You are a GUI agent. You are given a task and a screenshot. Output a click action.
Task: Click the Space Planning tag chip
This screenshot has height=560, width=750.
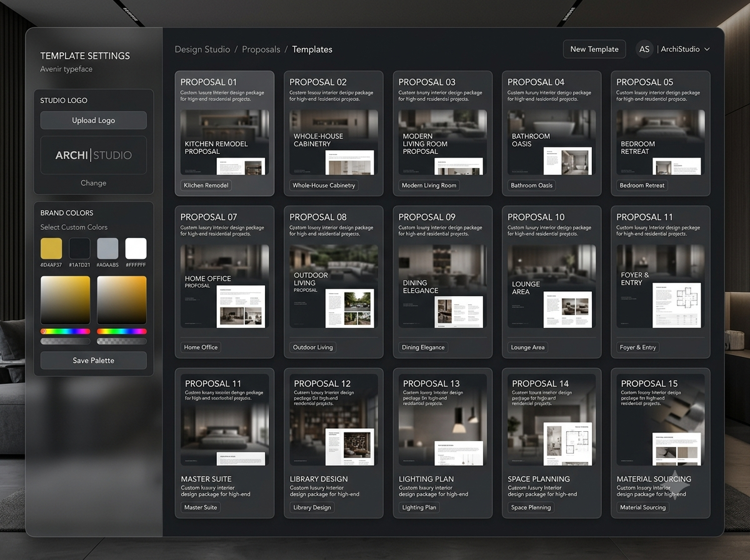pyautogui.click(x=531, y=507)
